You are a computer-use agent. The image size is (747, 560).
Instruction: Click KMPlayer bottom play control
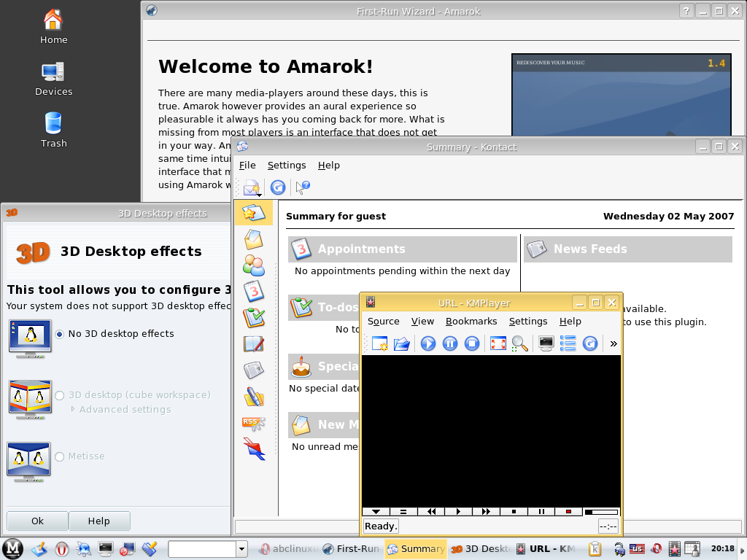click(x=458, y=512)
